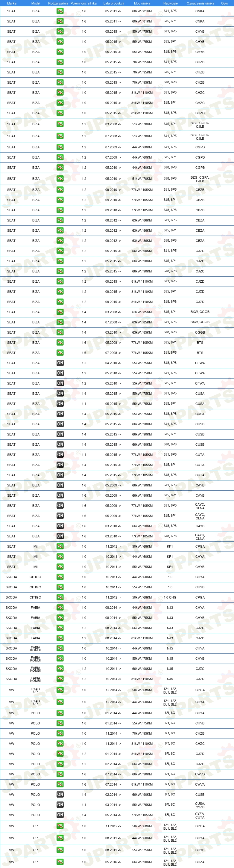Click the Oznaczenie silnika column header
The image size is (234, 868).
tap(200, 3)
